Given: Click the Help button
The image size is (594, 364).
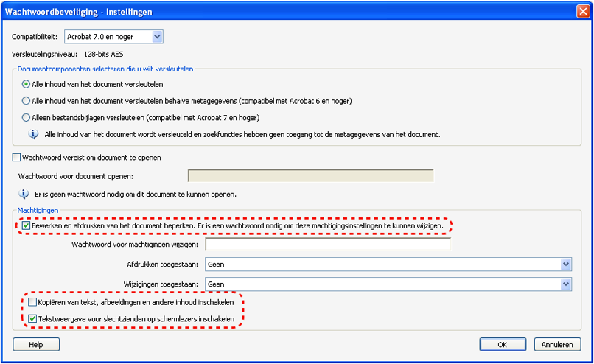Looking at the screenshot, I should (x=36, y=344).
